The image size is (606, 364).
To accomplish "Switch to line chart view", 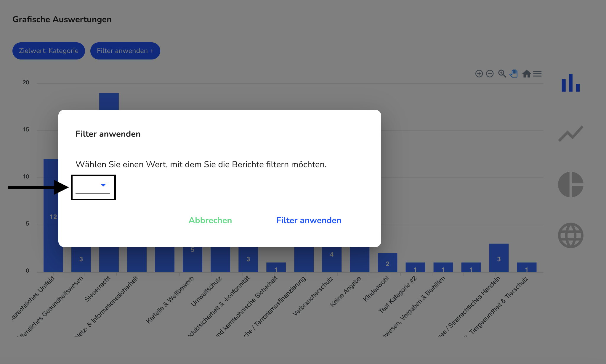I will (570, 133).
